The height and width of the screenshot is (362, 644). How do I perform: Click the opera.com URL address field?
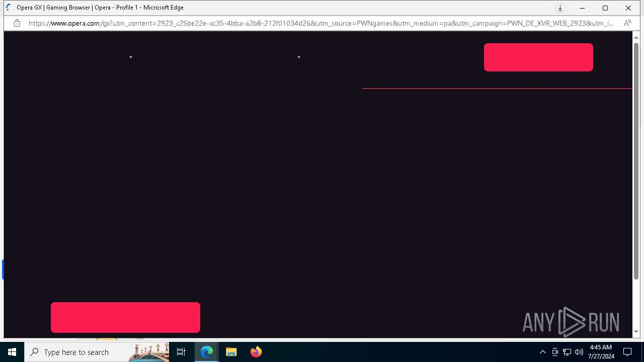(320, 23)
